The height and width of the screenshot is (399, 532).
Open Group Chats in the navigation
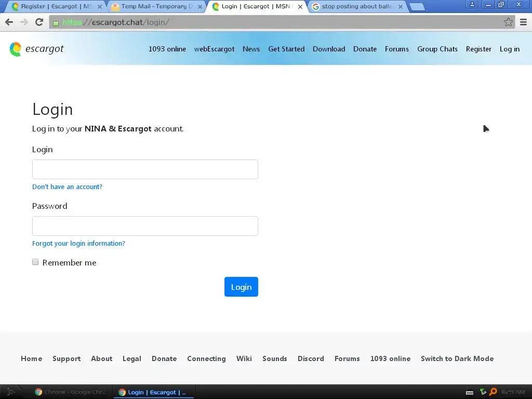click(437, 49)
